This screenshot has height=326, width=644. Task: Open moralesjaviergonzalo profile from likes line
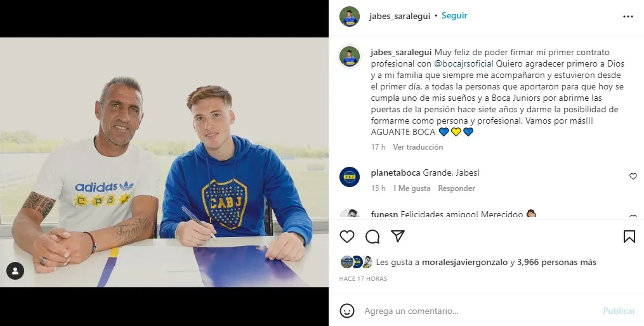pos(464,263)
